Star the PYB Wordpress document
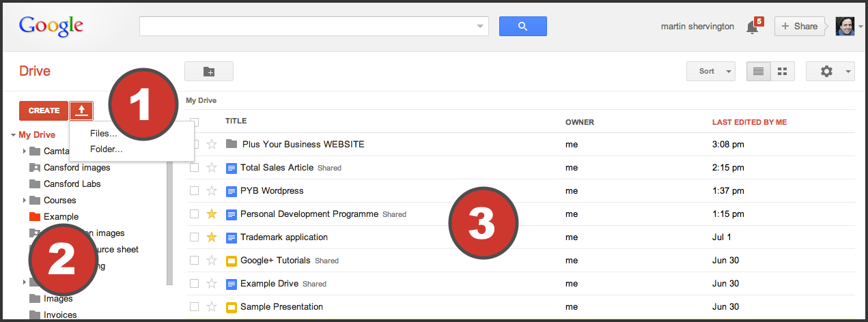This screenshot has height=322, width=868. [212, 190]
